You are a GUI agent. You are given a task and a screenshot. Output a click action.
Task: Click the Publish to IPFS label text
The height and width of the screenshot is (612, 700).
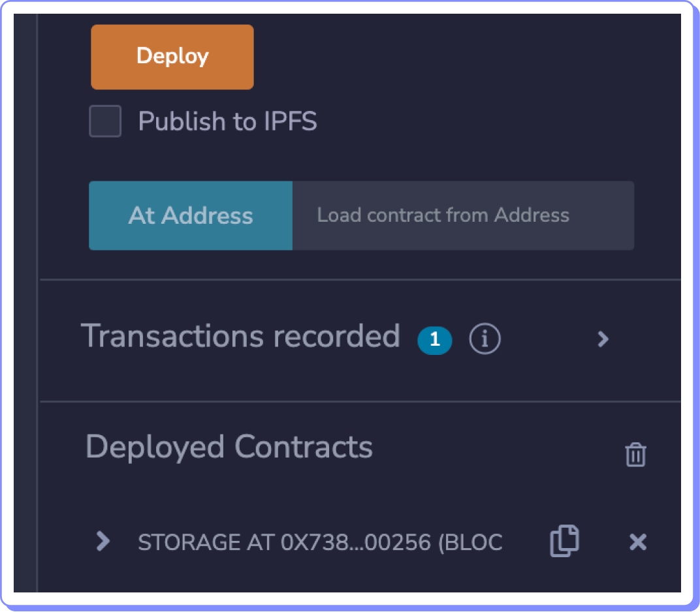point(227,122)
